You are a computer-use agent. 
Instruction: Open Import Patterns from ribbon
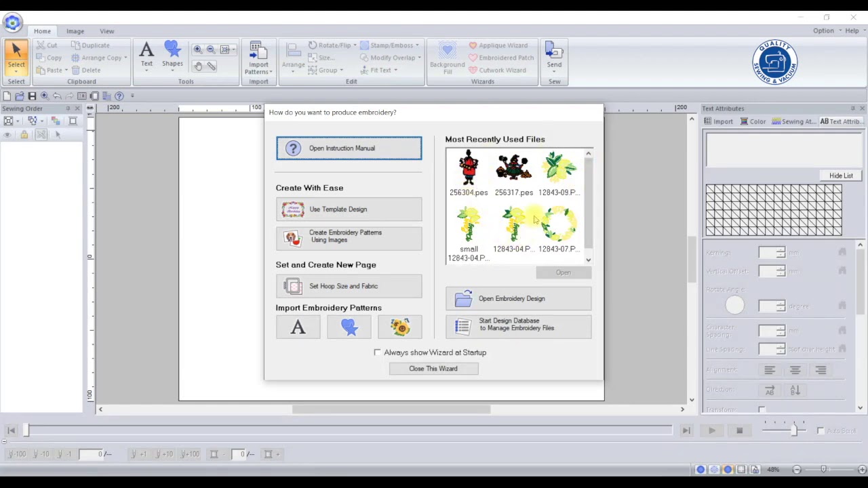click(258, 59)
